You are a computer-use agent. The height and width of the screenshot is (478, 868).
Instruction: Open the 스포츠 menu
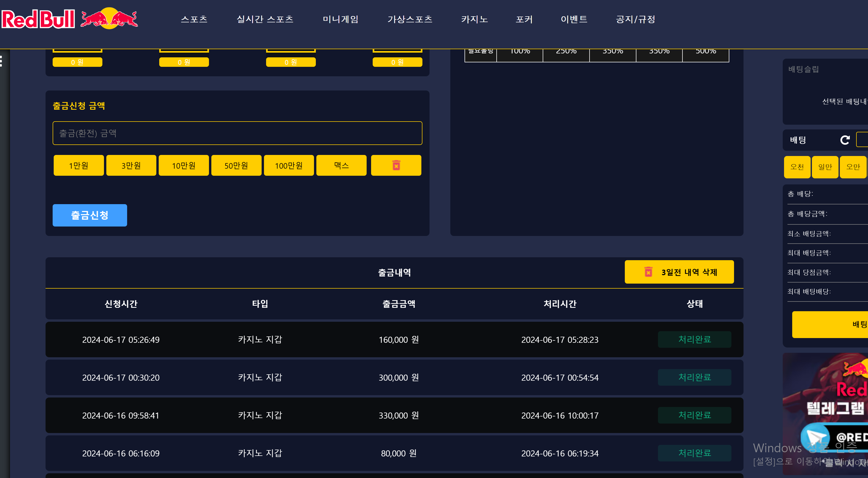click(x=194, y=19)
